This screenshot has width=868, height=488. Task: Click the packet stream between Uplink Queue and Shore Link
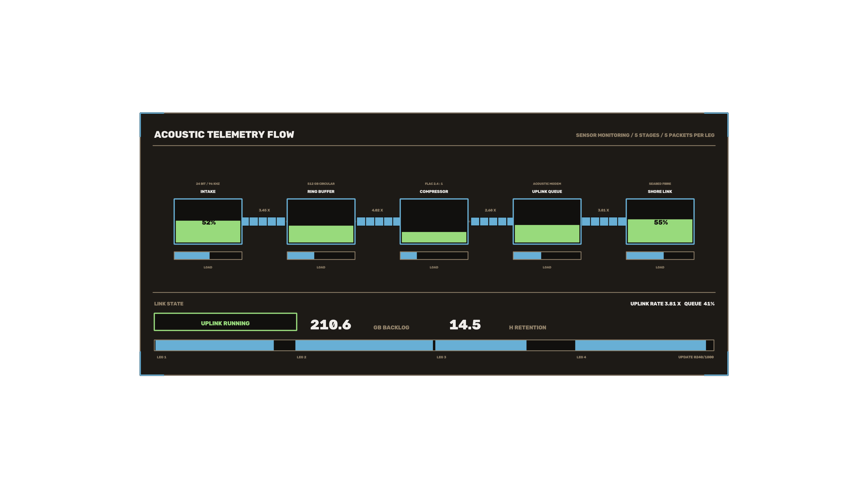point(604,221)
